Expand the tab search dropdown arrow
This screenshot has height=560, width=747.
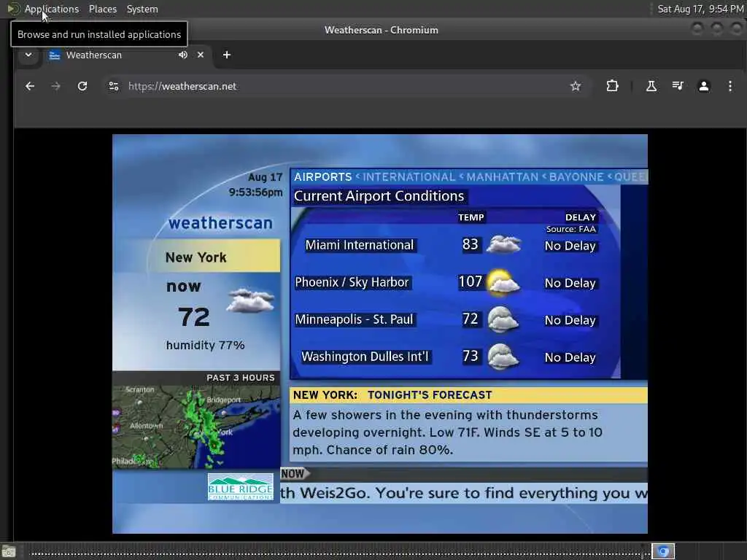click(28, 55)
